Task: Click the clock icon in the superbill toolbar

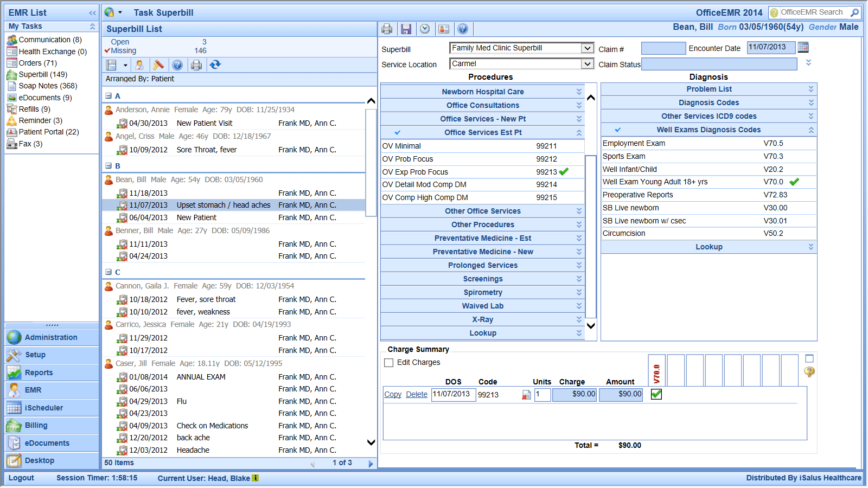Action: tap(425, 29)
